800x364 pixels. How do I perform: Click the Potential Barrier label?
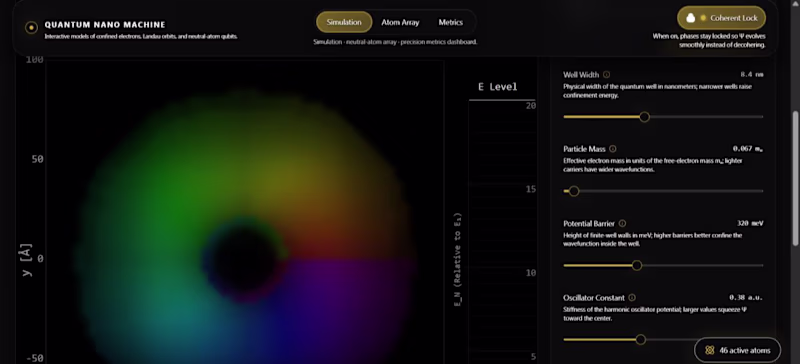(x=589, y=224)
